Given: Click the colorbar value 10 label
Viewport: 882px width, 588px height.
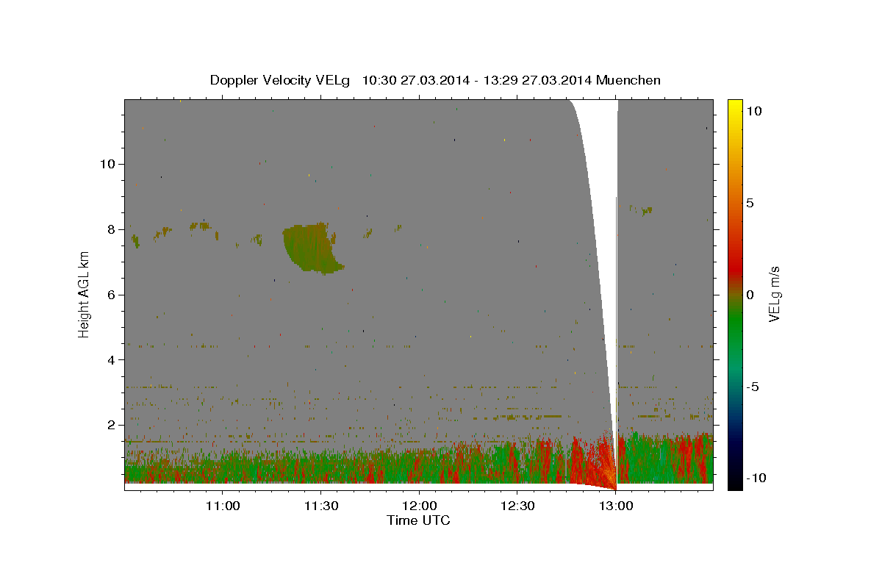Looking at the screenshot, I should (753, 111).
